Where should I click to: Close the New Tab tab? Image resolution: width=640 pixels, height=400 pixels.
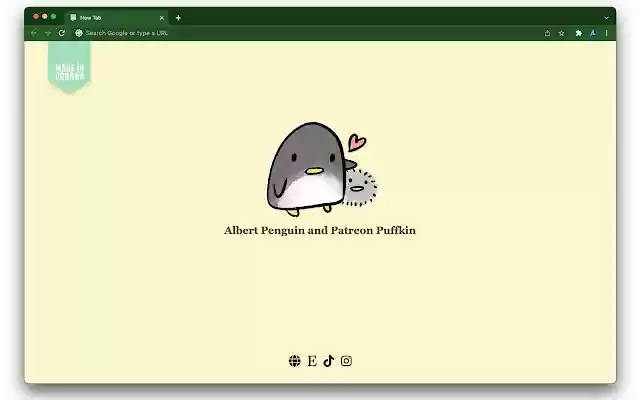[162, 18]
